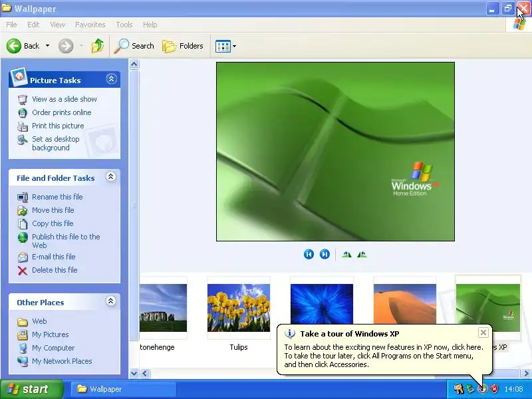Collapse the File and Folder Tasks panel
The width and height of the screenshot is (532, 399).
point(110,176)
